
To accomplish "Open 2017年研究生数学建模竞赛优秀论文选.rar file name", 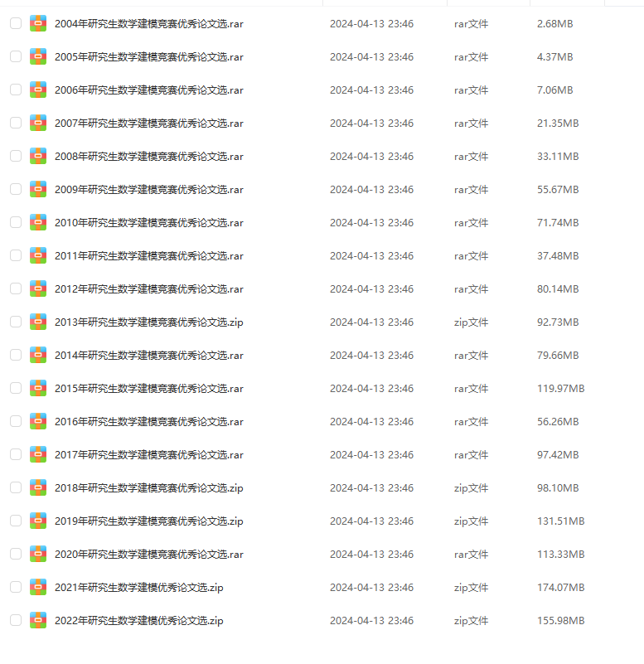I will pos(149,455).
